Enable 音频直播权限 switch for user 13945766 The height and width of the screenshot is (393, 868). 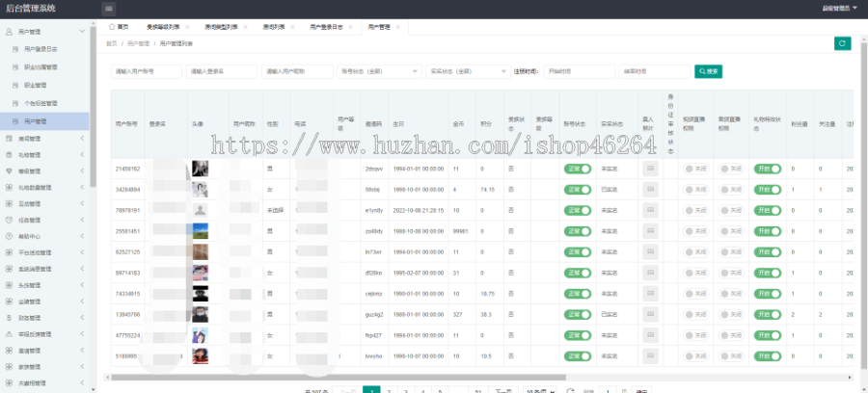pos(731,315)
